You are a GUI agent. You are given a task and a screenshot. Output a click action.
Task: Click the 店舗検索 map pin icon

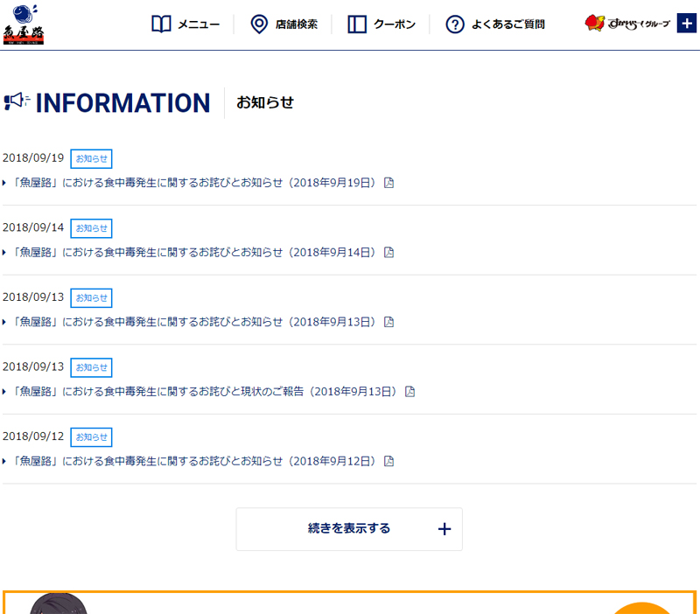tap(259, 24)
